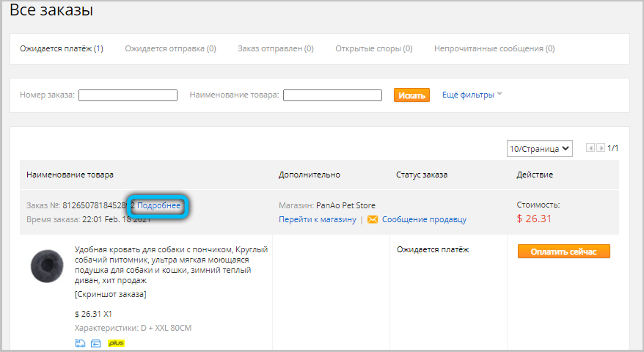Click the envelope icon beside seller message
The image size is (644, 352).
tap(373, 219)
